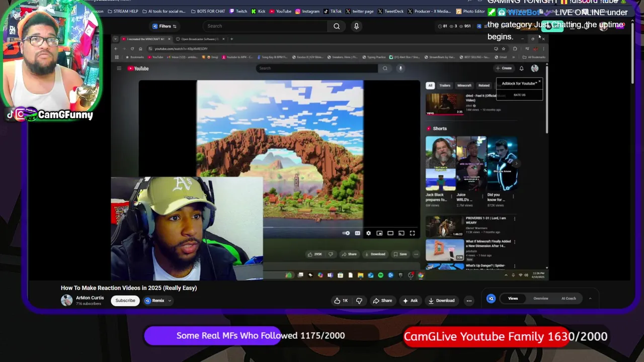Subscribe to ArMon Curtis

pos(125,301)
